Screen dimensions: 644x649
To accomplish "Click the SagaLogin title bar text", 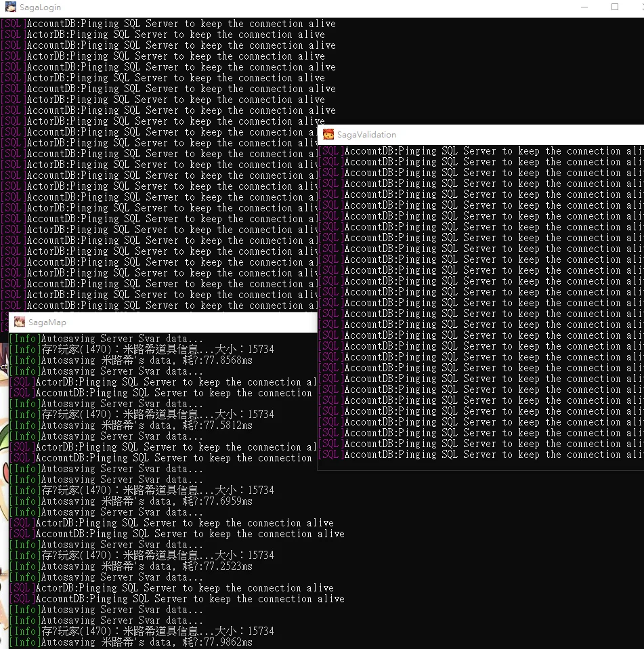I will tap(40, 7).
